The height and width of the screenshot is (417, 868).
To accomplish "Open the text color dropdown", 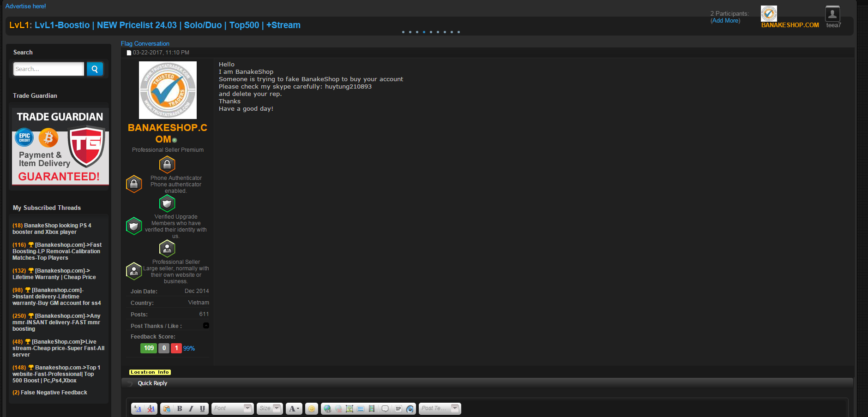I will pos(294,409).
